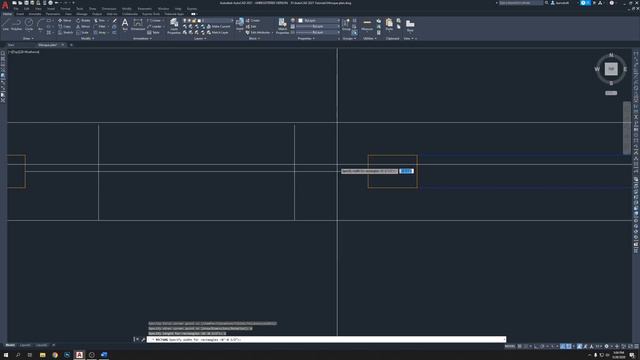Choose the Fillet command
The height and width of the screenshot is (360, 640).
(100, 27)
